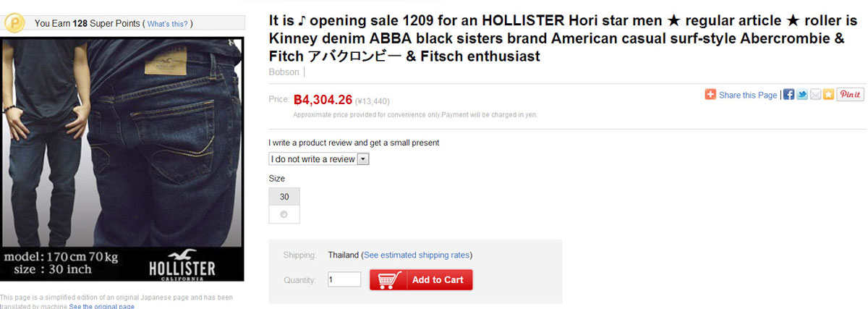Viewport: 868px width, 309px height.
Task: Click the "Share this Page" link
Action: click(748, 96)
